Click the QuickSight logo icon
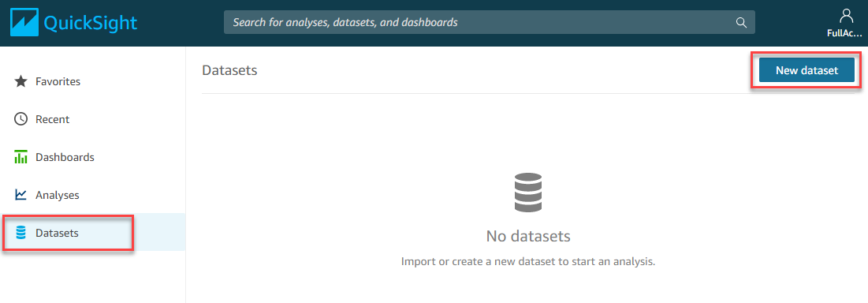 click(x=24, y=23)
